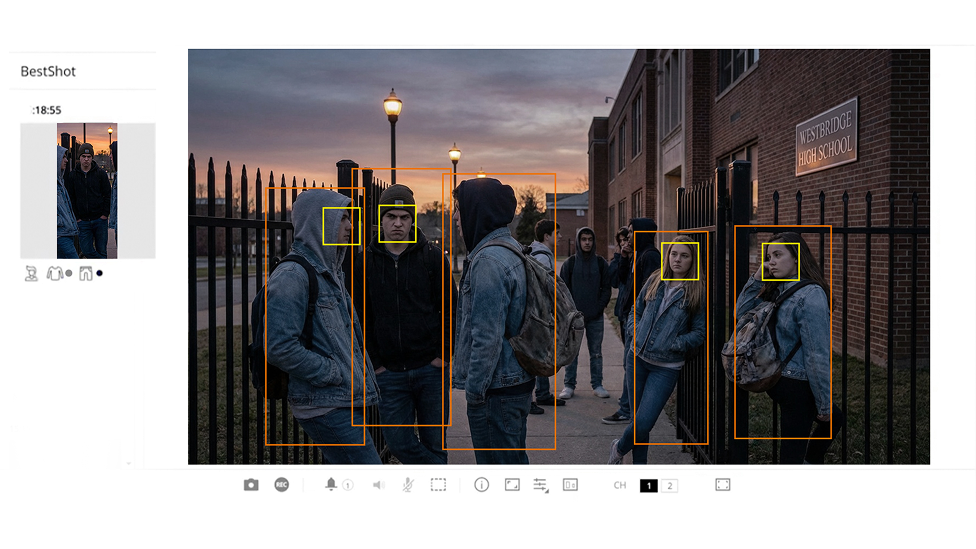Toggle the muted microphone icon
The height and width of the screenshot is (549, 976).
[x=408, y=485]
